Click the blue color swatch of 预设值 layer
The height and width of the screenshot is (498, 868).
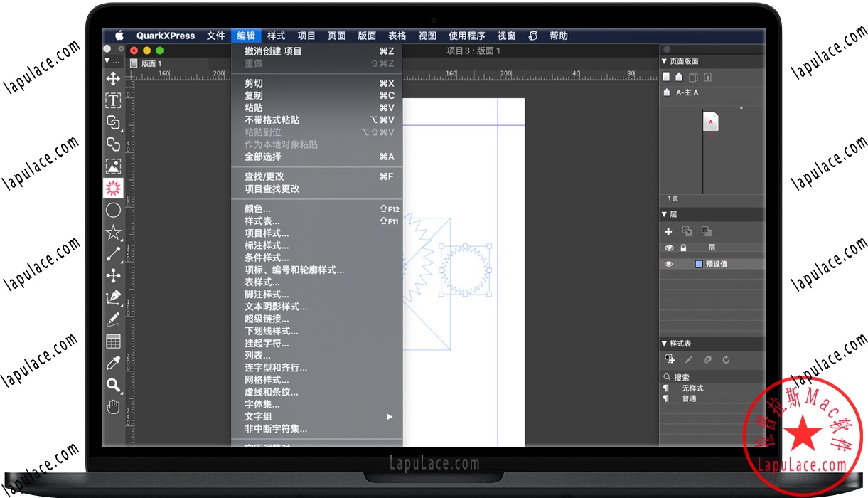click(699, 263)
